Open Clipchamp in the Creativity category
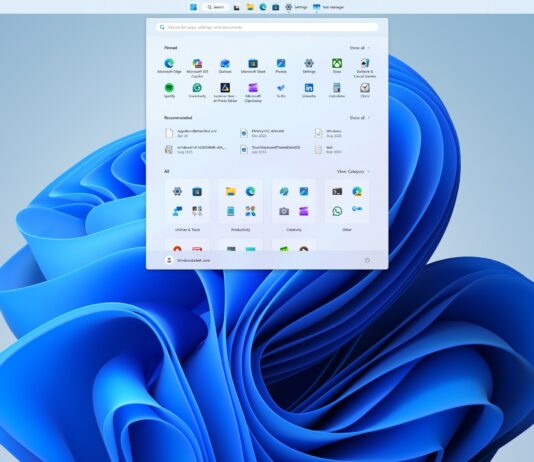The image size is (534, 462). click(x=304, y=211)
